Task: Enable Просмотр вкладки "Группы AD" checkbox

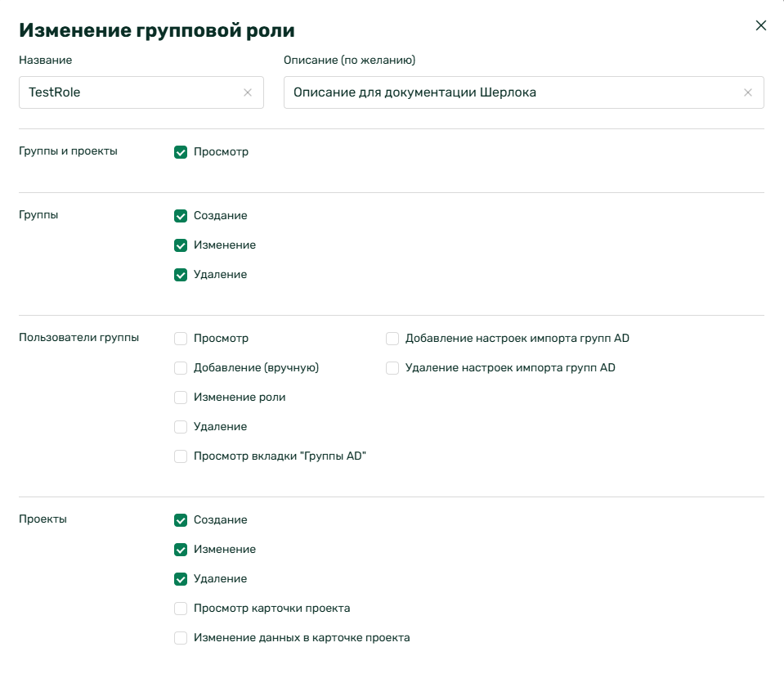Action: 181,456
